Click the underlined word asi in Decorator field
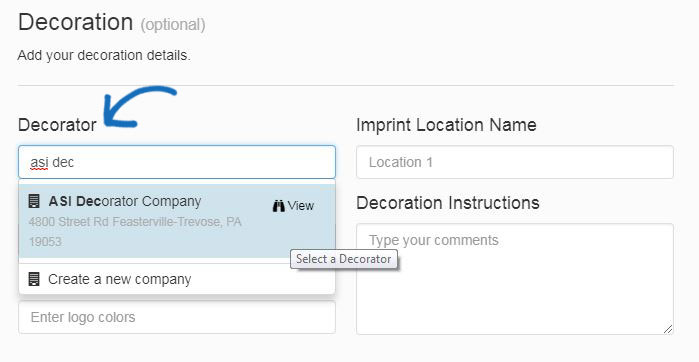 (39, 162)
